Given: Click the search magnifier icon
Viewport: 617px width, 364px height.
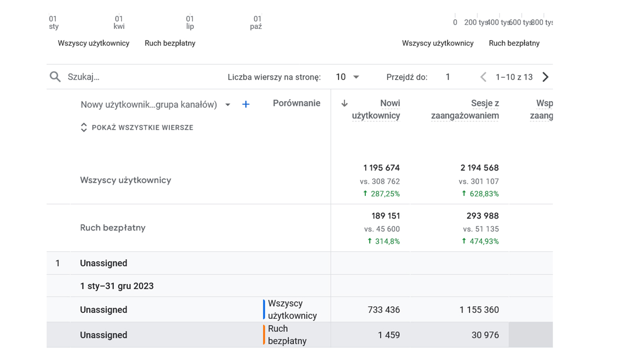Looking at the screenshot, I should 55,77.
